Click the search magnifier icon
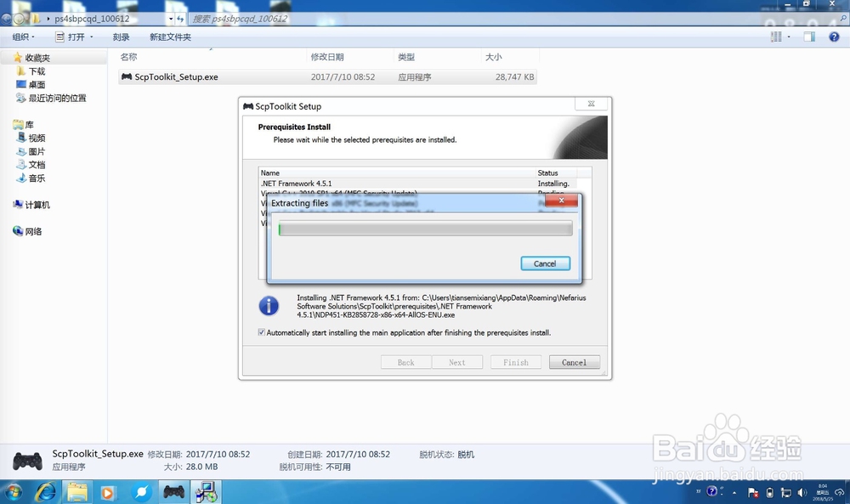The image size is (850, 504). pyautogui.click(x=843, y=19)
